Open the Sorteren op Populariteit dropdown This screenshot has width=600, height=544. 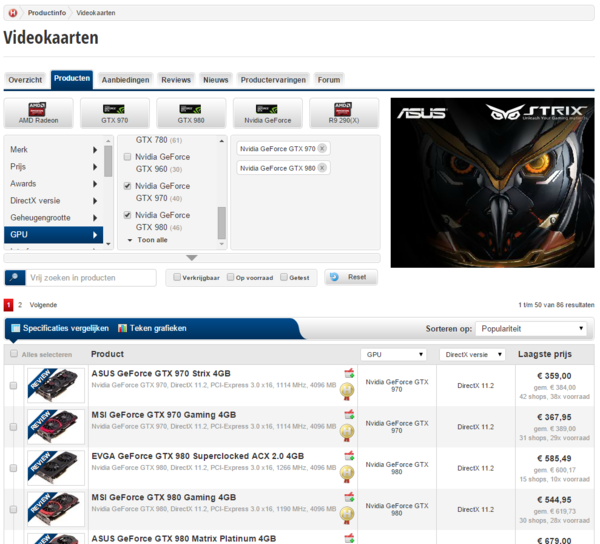tap(531, 329)
